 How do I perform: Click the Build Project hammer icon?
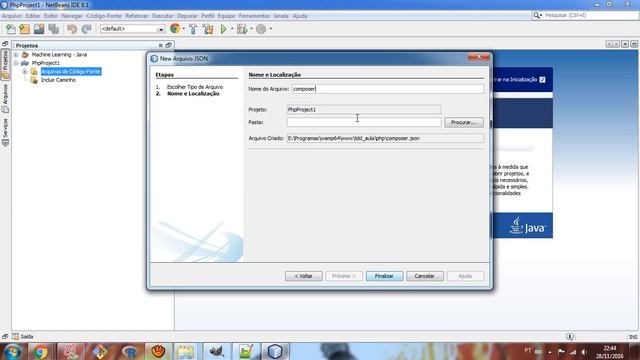(193, 29)
